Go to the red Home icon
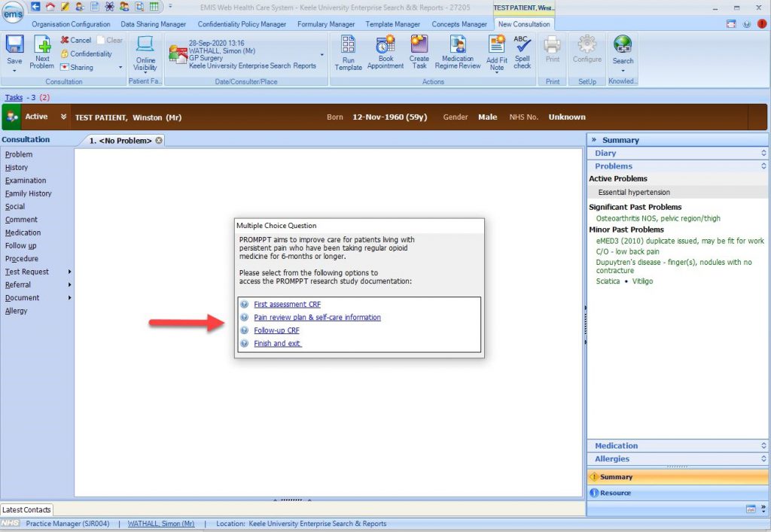Screen dimensions: 771x532 click(50, 7)
